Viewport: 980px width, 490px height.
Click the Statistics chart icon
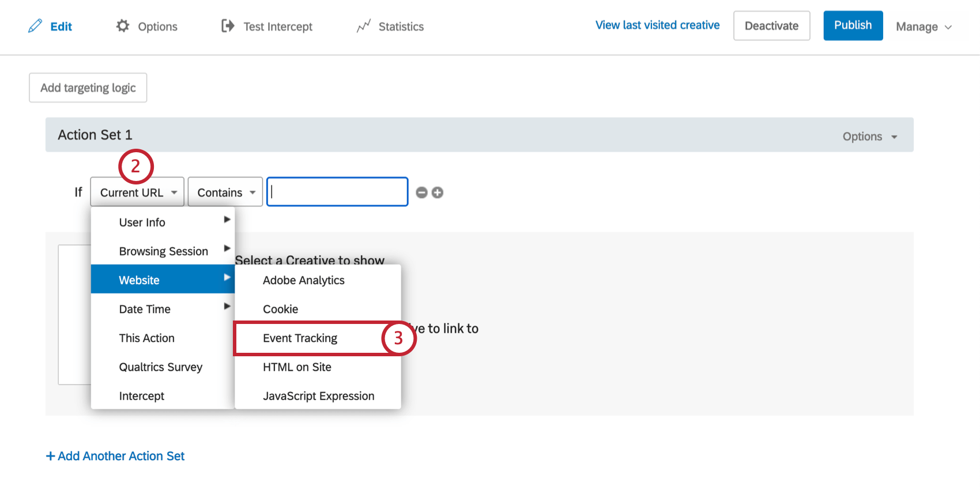point(363,26)
